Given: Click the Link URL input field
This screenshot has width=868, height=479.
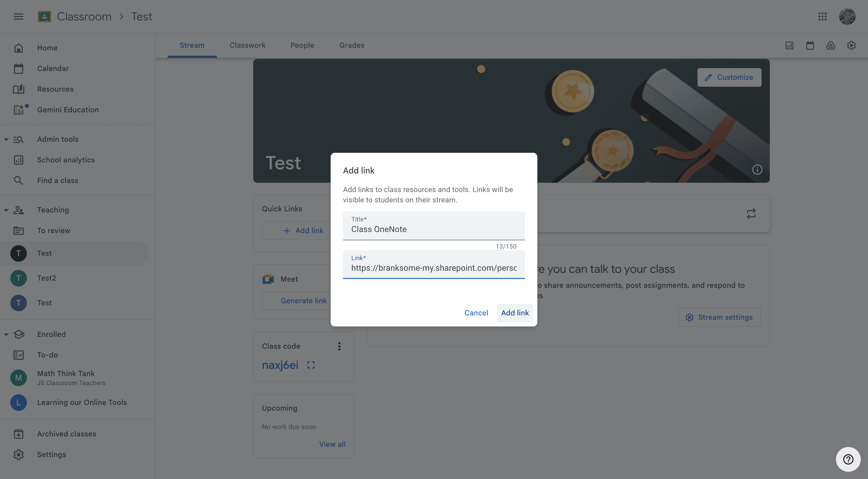Looking at the screenshot, I should click(x=434, y=264).
